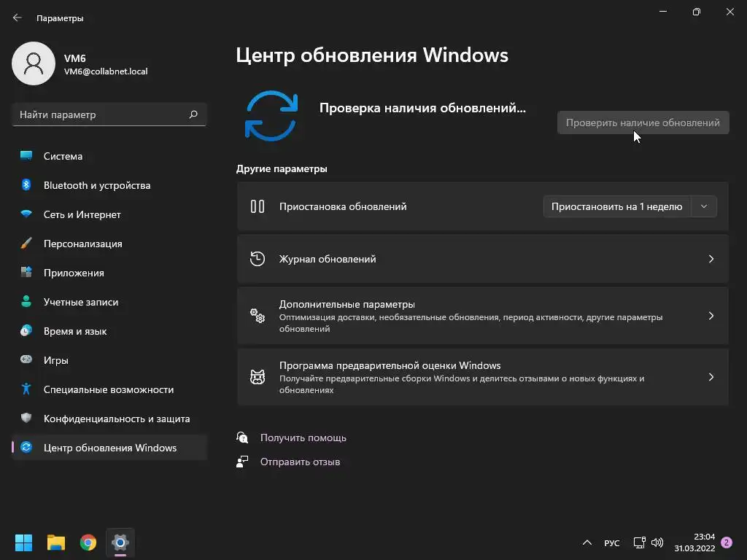This screenshot has width=747, height=560.
Task: Open the notification badge showing 2
Action: pos(727,542)
